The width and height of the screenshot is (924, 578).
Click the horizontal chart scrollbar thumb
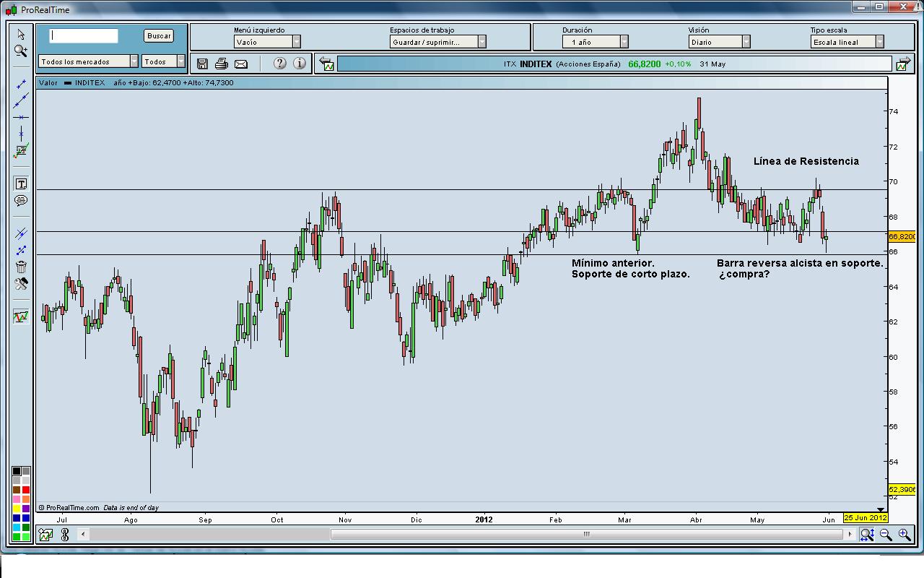[x=587, y=535]
